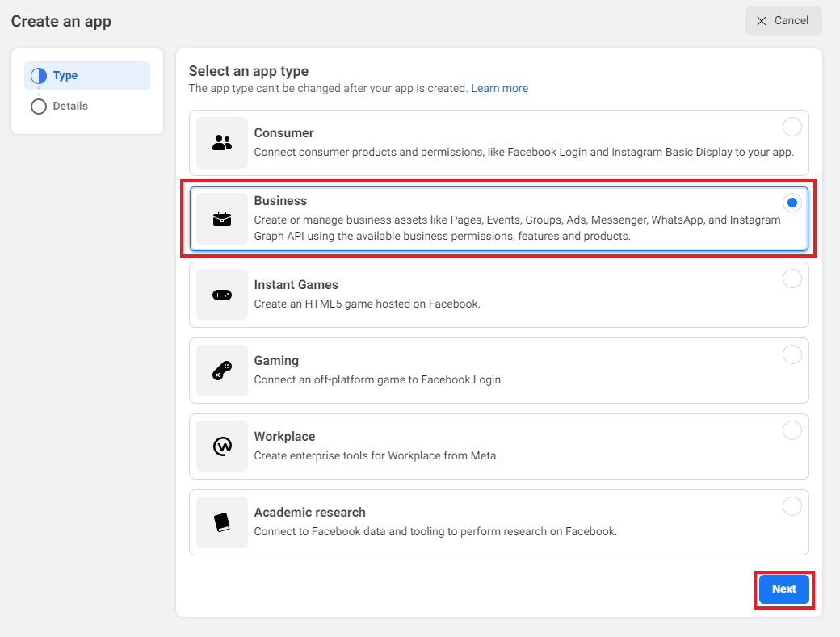Viewport: 840px width, 637px height.
Task: Click the Academic research book icon
Action: point(222,522)
